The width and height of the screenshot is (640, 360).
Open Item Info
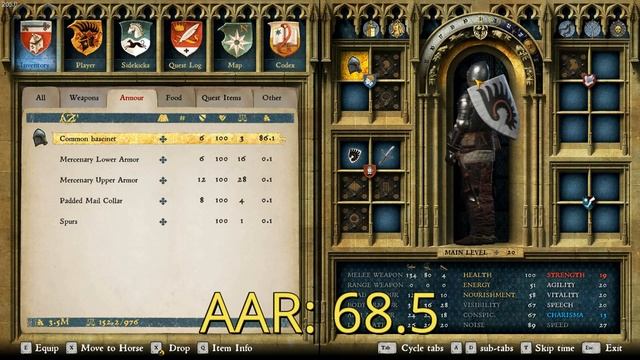pos(225,348)
